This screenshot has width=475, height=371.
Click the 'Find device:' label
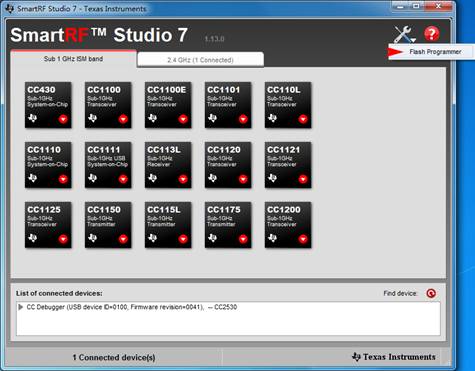[400, 293]
